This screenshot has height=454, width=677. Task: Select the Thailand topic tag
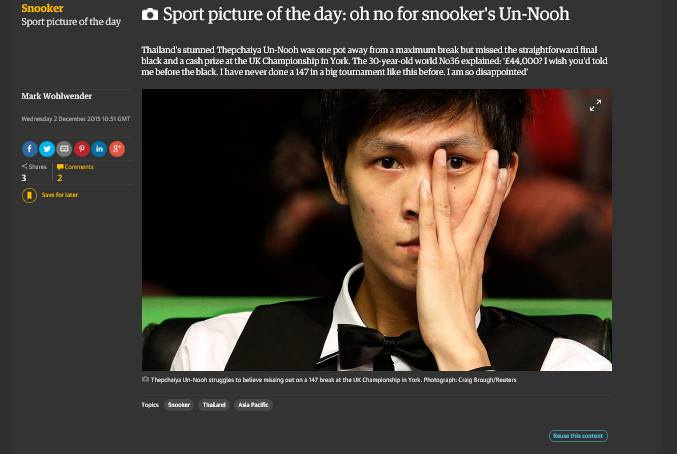coord(214,405)
